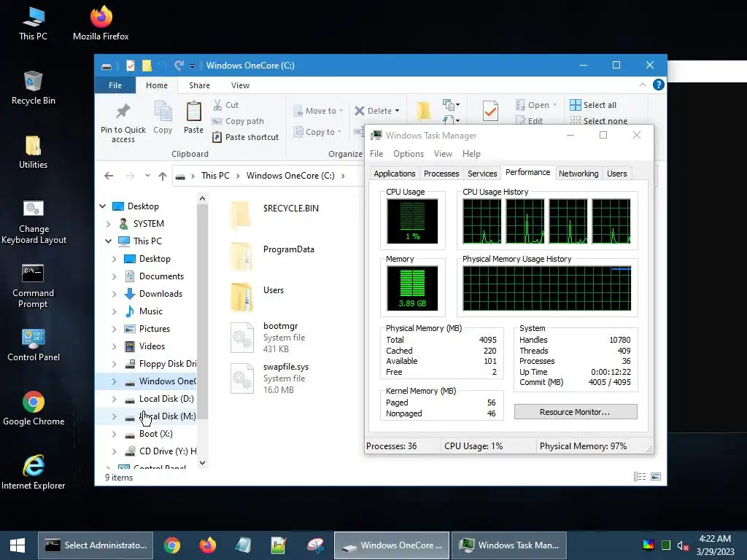
Task: Click Select Administrator taskbar button
Action: click(96, 545)
